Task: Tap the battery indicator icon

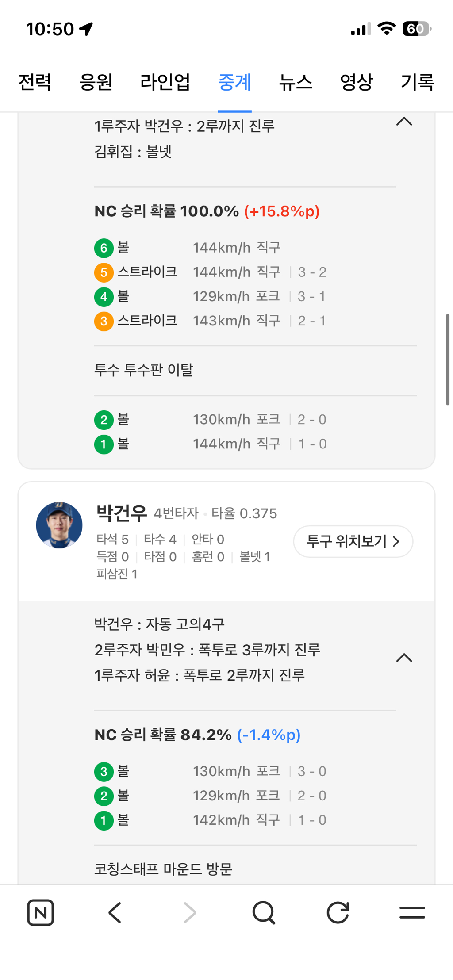Action: tap(416, 29)
